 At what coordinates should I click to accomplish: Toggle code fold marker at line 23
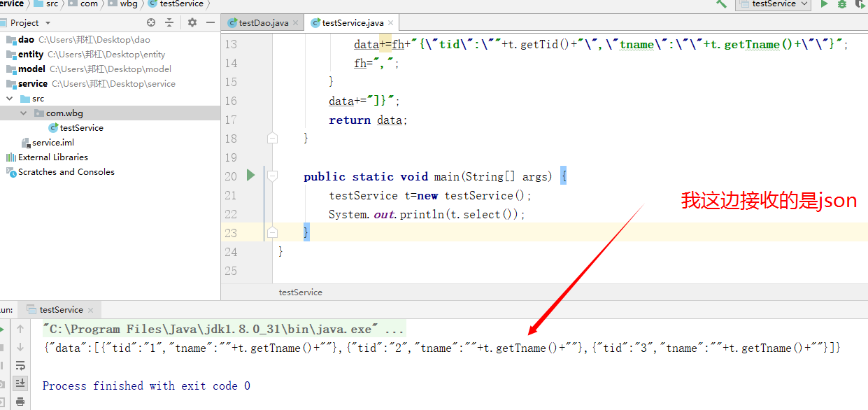coord(273,232)
